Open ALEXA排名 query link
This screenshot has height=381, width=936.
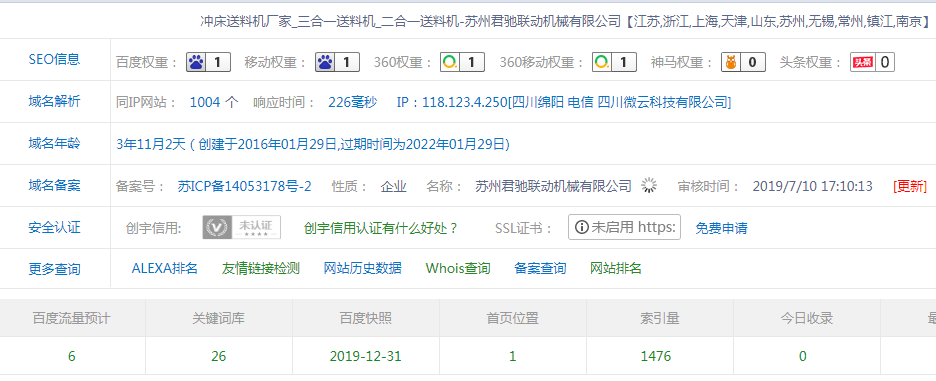pyautogui.click(x=165, y=269)
